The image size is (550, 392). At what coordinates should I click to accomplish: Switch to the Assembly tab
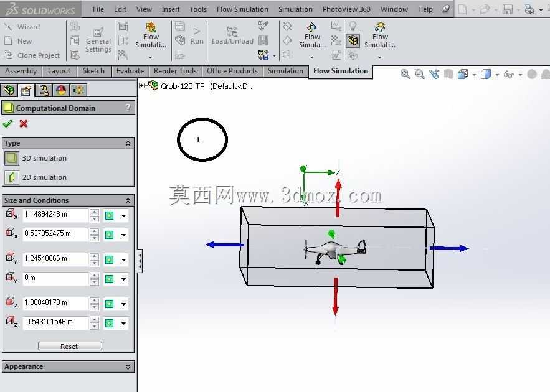pyautogui.click(x=21, y=71)
